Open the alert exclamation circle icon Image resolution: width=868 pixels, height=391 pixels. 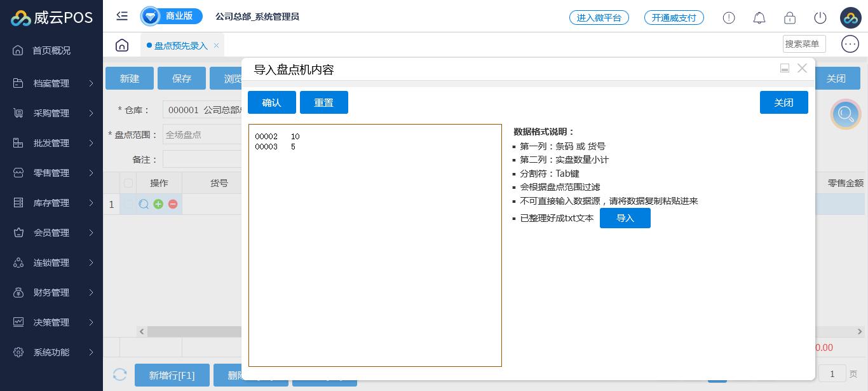tap(728, 18)
